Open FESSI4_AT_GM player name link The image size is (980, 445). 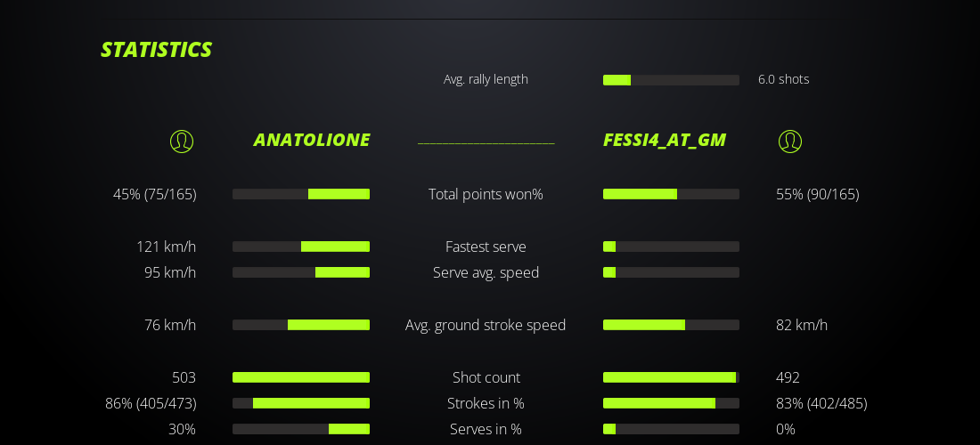click(665, 140)
